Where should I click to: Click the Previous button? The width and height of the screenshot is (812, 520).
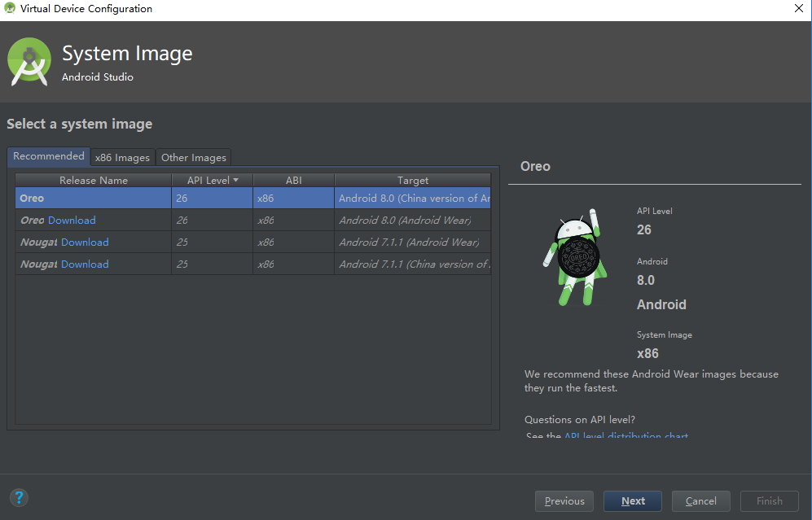point(564,500)
